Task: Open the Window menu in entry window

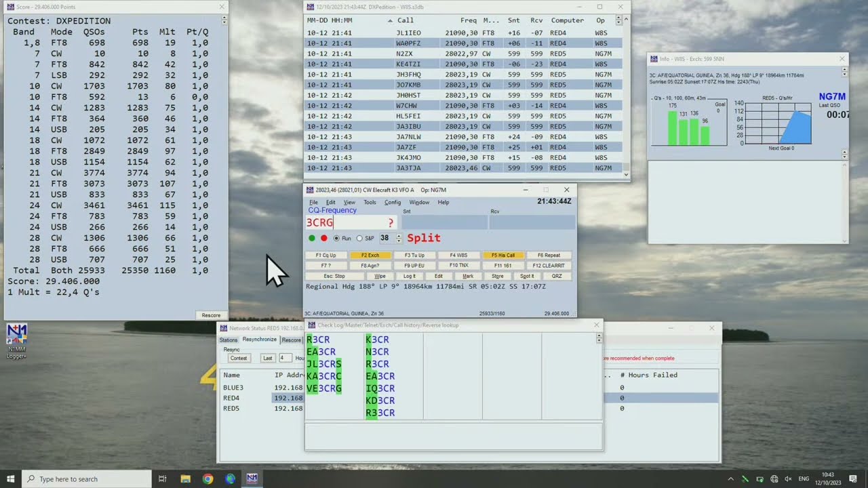Action: (x=419, y=202)
